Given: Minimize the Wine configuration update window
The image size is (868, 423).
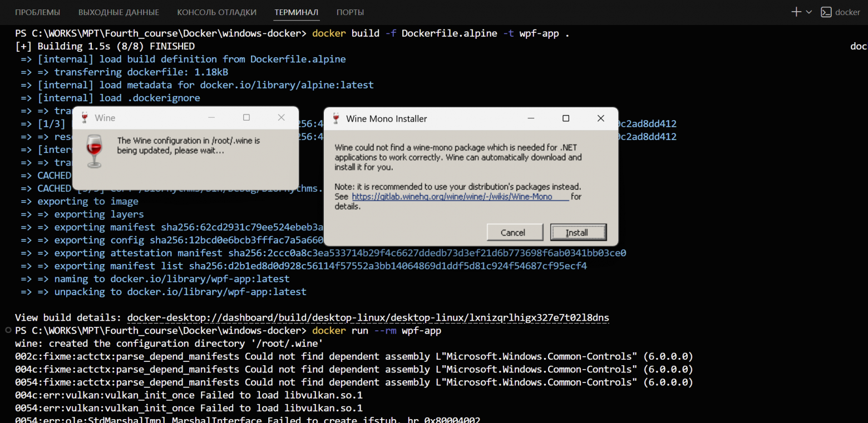Looking at the screenshot, I should click(x=211, y=117).
